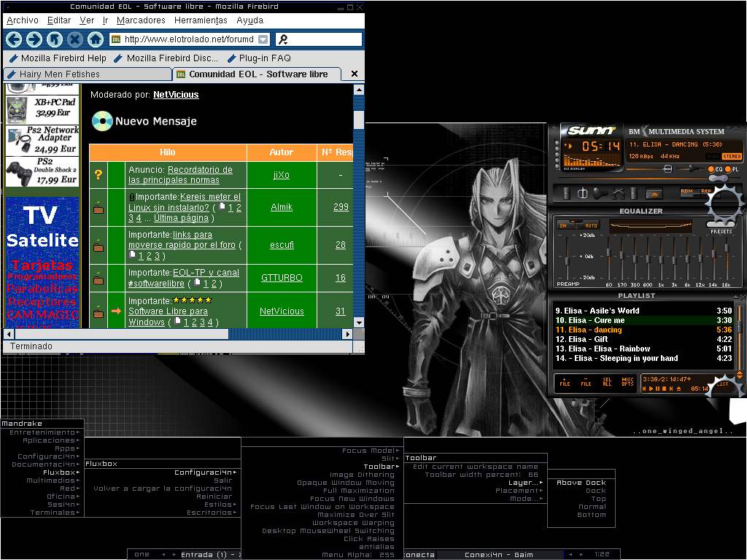Open the URL bar history dropdown
The image size is (747, 560).
(263, 39)
